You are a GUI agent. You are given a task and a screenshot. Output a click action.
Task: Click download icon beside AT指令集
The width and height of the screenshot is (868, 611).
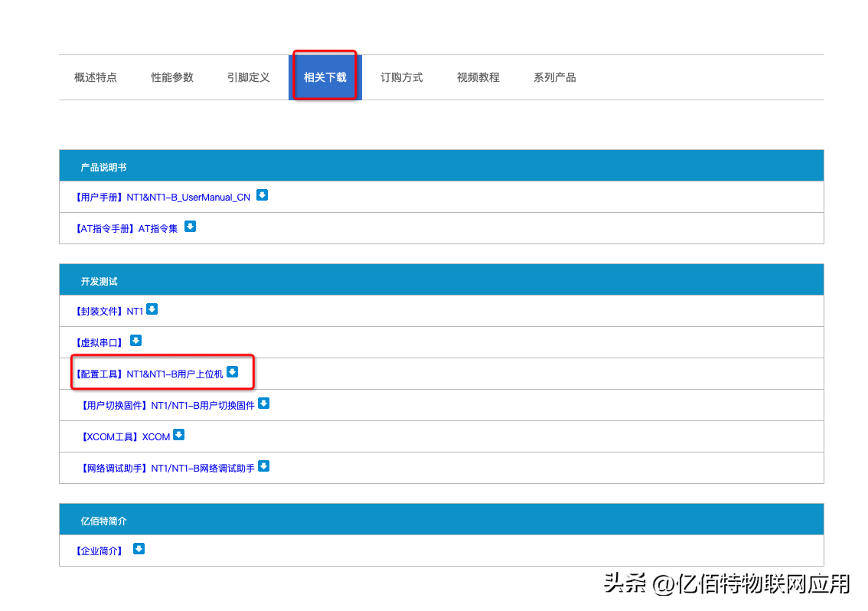191,227
